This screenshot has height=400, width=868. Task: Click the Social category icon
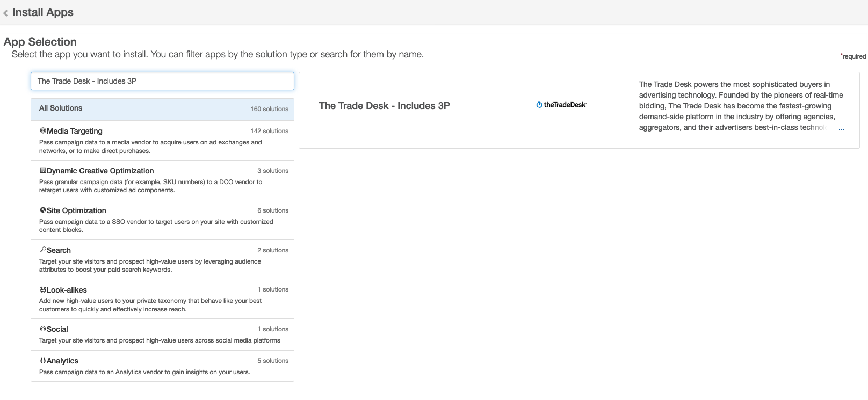click(x=43, y=329)
